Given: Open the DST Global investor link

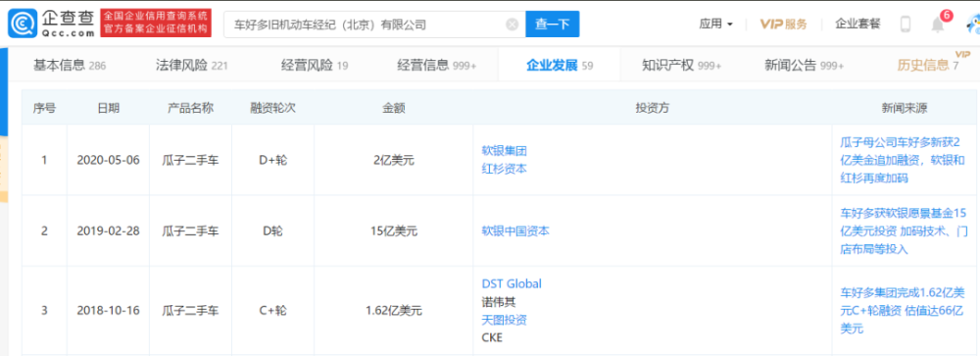Looking at the screenshot, I should click(512, 283).
